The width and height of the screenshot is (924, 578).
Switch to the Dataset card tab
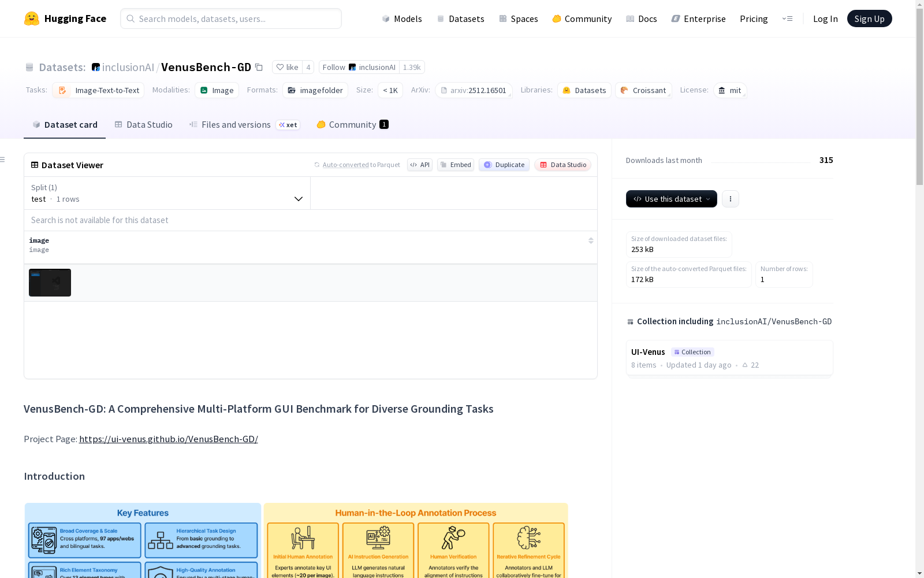pyautogui.click(x=65, y=125)
